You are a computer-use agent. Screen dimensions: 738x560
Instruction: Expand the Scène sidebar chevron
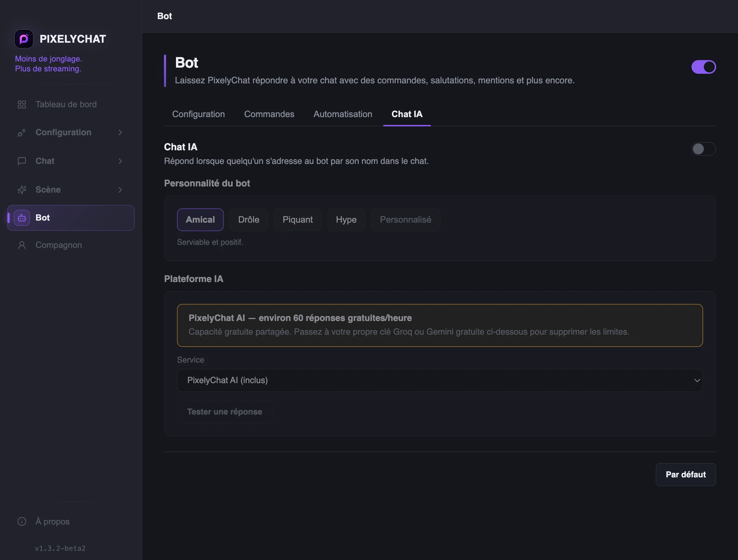(120, 190)
